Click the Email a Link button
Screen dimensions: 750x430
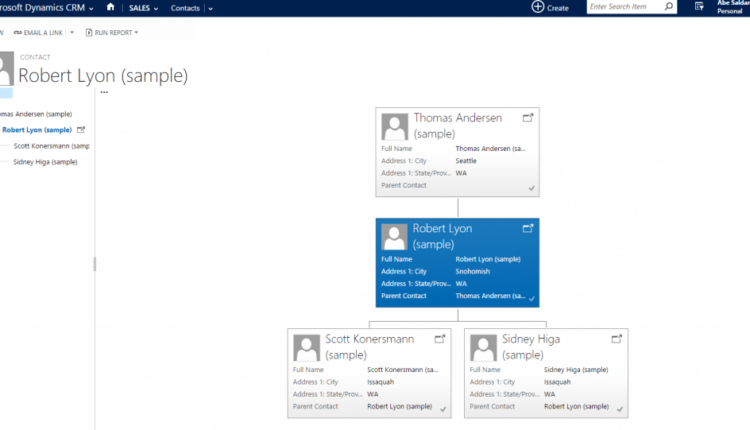44,33
